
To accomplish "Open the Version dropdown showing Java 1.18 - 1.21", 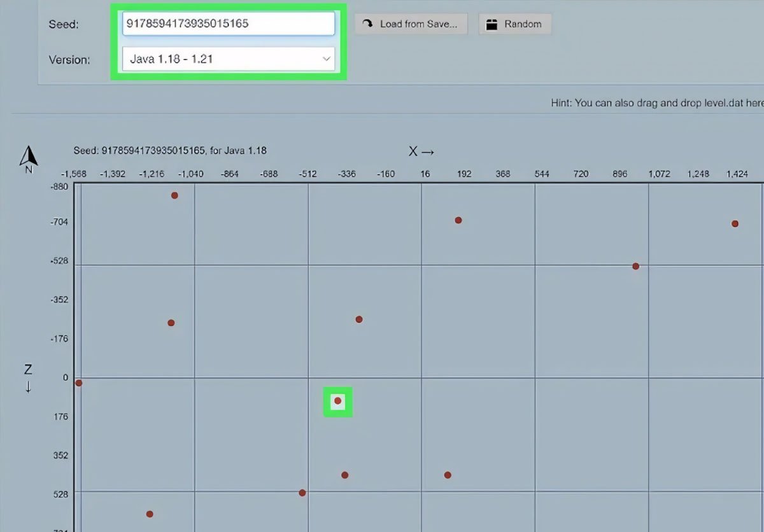I will [x=228, y=59].
